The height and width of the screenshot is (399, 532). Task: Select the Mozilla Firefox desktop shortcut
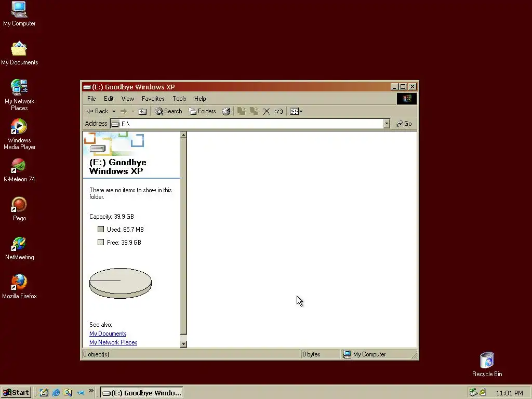tap(19, 287)
